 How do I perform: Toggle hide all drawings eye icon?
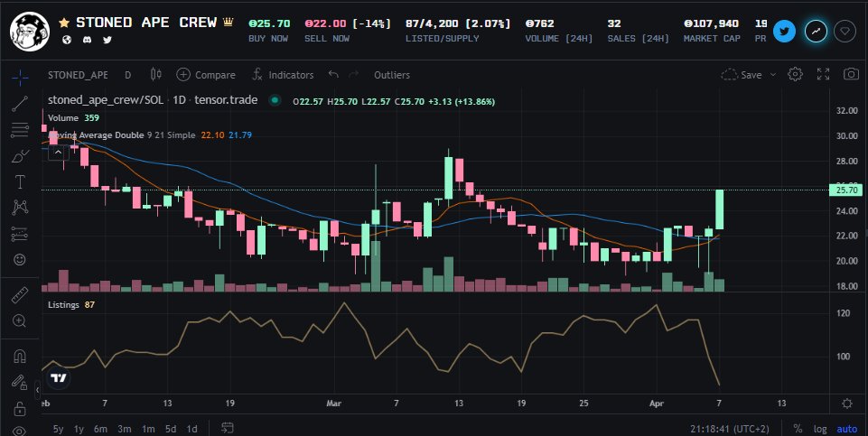[20, 431]
